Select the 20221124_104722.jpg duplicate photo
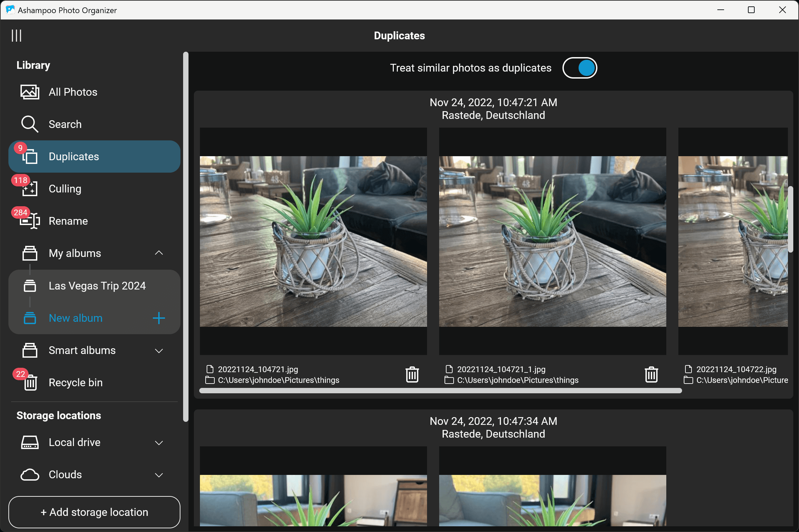Image resolution: width=799 pixels, height=532 pixels. 733,241
